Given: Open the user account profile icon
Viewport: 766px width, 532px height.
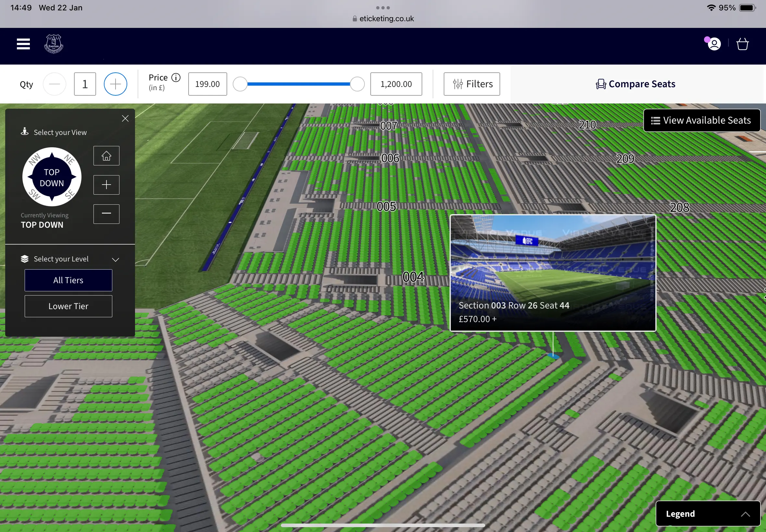Looking at the screenshot, I should 714,44.
